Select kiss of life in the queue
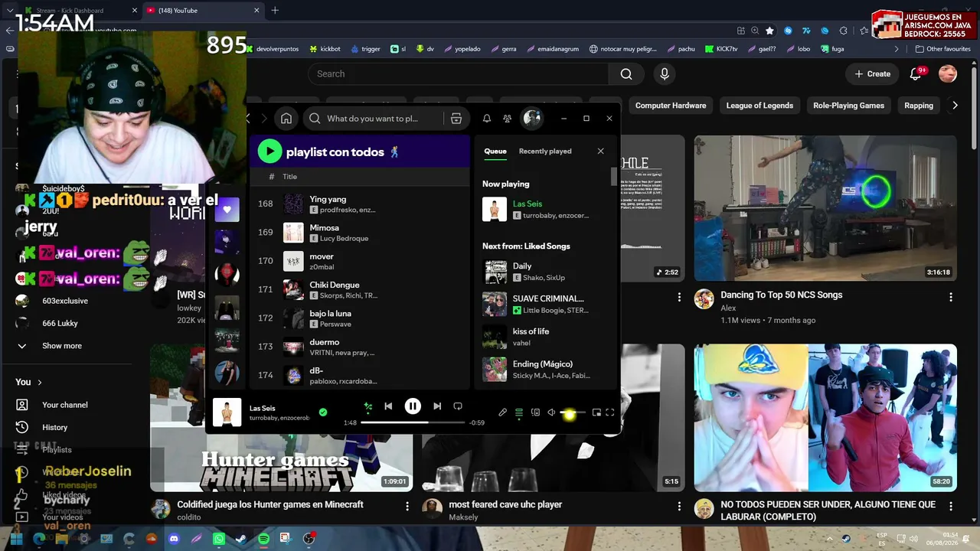The width and height of the screenshot is (980, 551). click(x=547, y=337)
